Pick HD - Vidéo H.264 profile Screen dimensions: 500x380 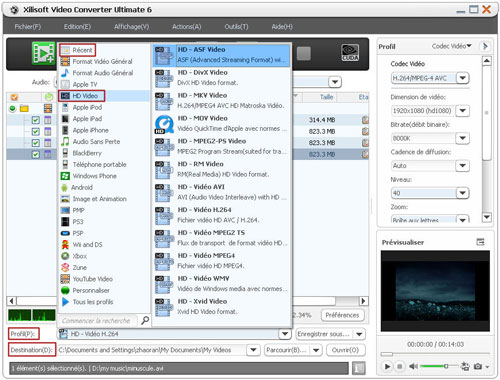point(222,215)
